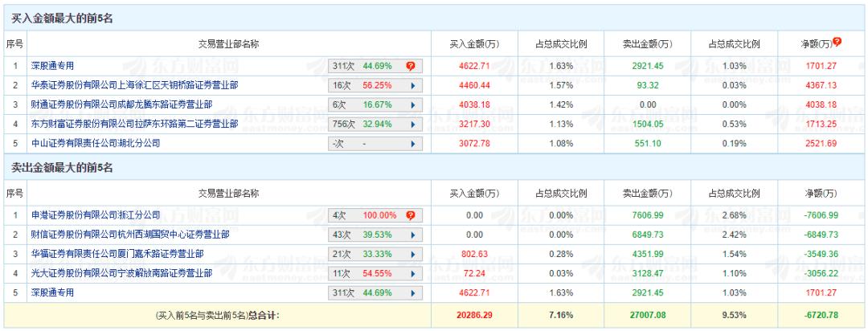The height and width of the screenshot is (331, 868).
Task: Expand details for 东方财富证券 拉萨东环路 row
Action: pyautogui.click(x=412, y=124)
